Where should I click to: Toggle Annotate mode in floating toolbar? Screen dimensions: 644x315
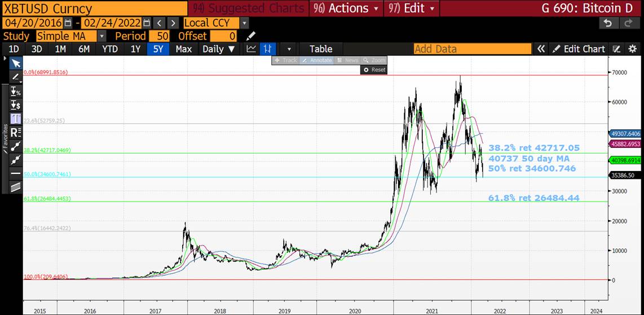pyautogui.click(x=318, y=60)
